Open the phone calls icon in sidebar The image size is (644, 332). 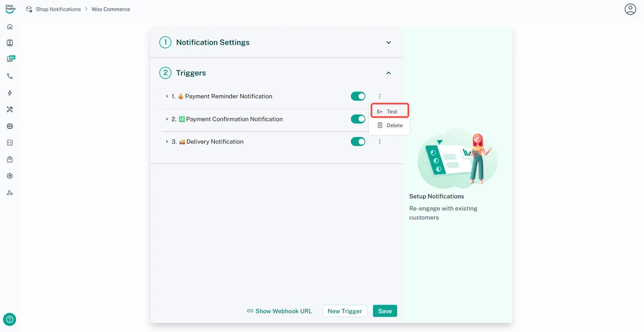point(10,76)
